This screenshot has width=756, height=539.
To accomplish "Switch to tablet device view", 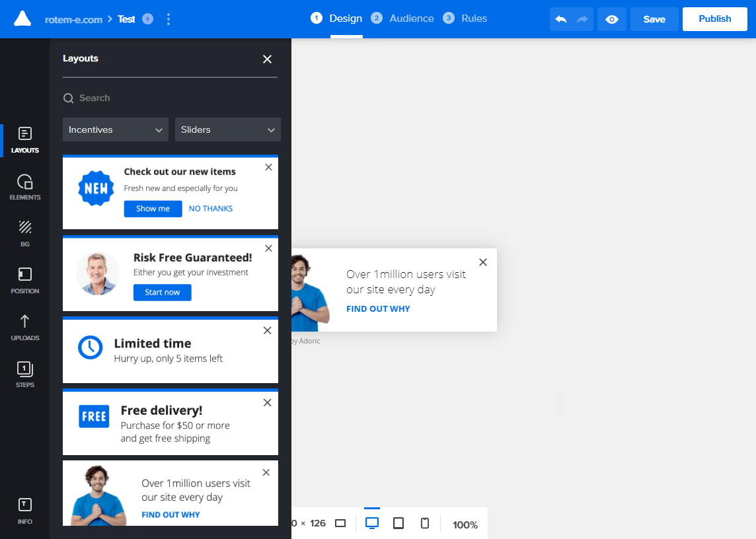I will (398, 523).
